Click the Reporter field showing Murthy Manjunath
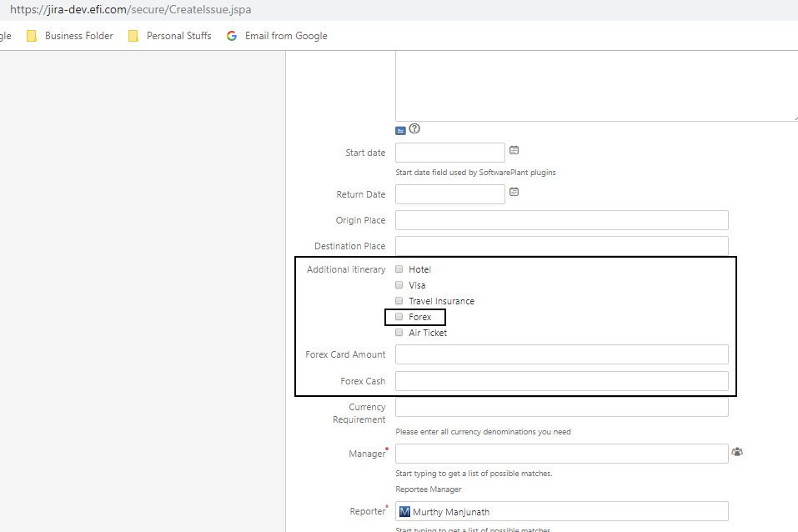Viewport: 798px width, 532px height. pyautogui.click(x=561, y=511)
